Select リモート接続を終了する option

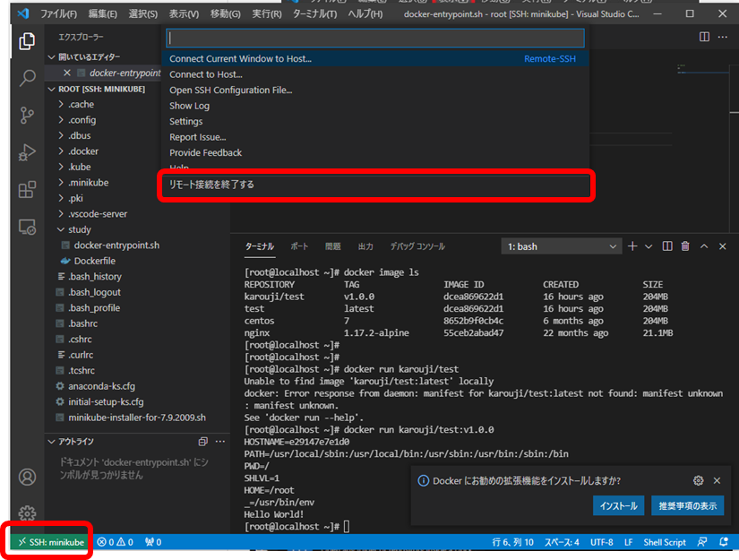point(376,185)
